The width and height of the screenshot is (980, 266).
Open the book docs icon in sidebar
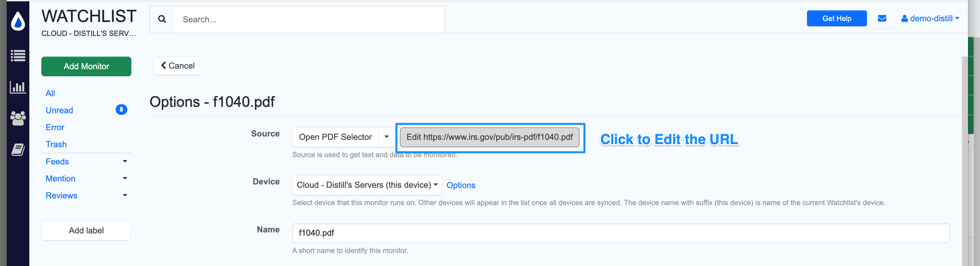[x=18, y=149]
